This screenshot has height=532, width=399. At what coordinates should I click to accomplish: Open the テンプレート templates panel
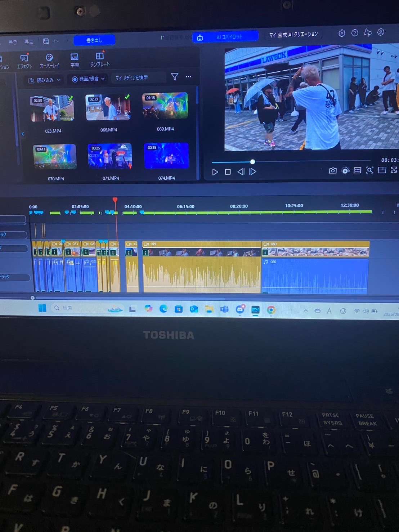[100, 59]
